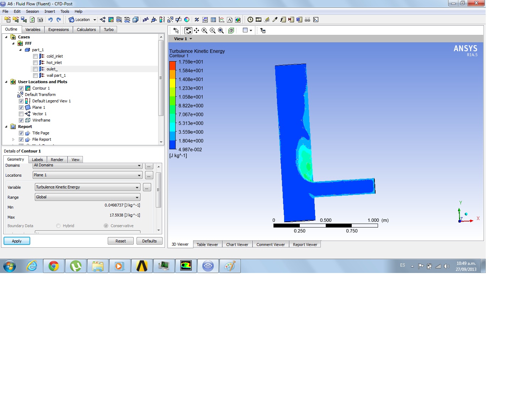532x396 pixels.
Task: Click the Apply button
Action: (17, 241)
